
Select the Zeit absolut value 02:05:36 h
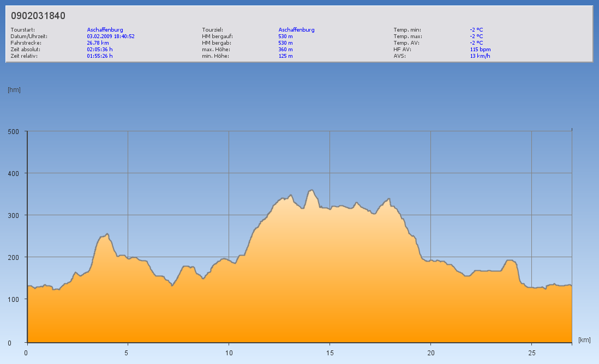[x=100, y=49]
